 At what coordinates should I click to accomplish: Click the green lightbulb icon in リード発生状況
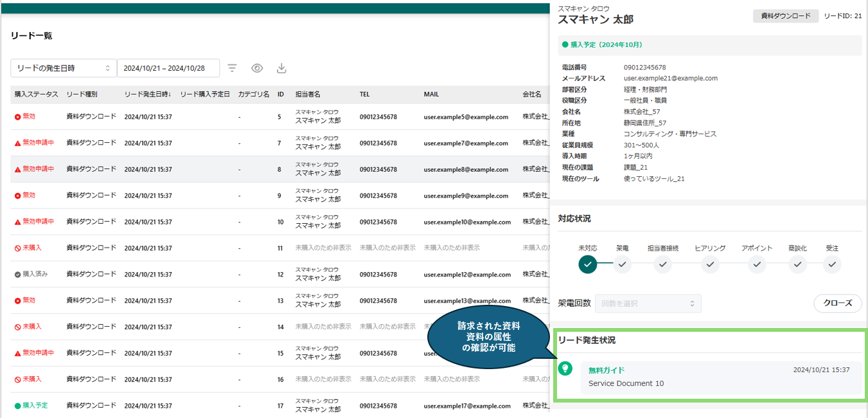(x=565, y=368)
